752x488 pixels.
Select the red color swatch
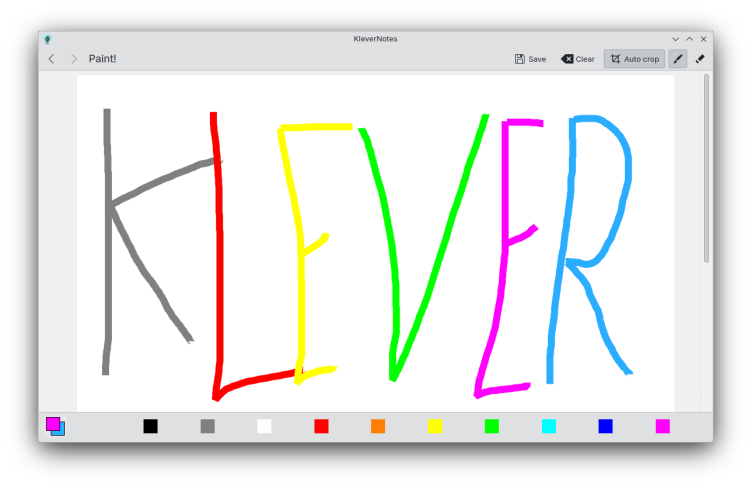321,426
